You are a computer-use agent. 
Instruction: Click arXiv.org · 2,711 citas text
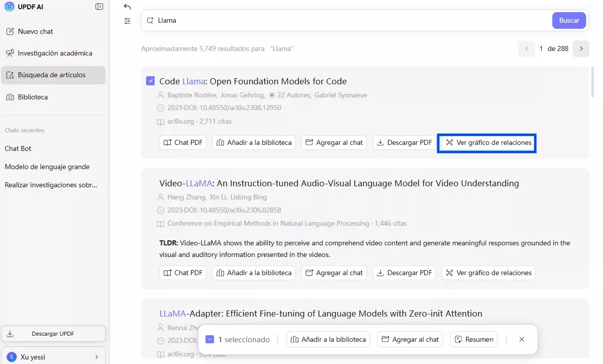[200, 121]
